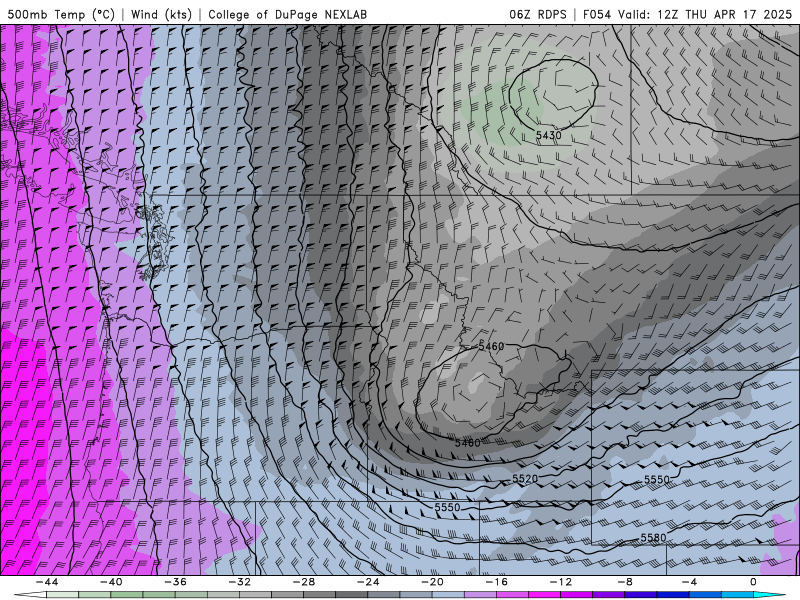The image size is (800, 600).
Task: Click the "5520" height contour label
Action: pos(525,479)
